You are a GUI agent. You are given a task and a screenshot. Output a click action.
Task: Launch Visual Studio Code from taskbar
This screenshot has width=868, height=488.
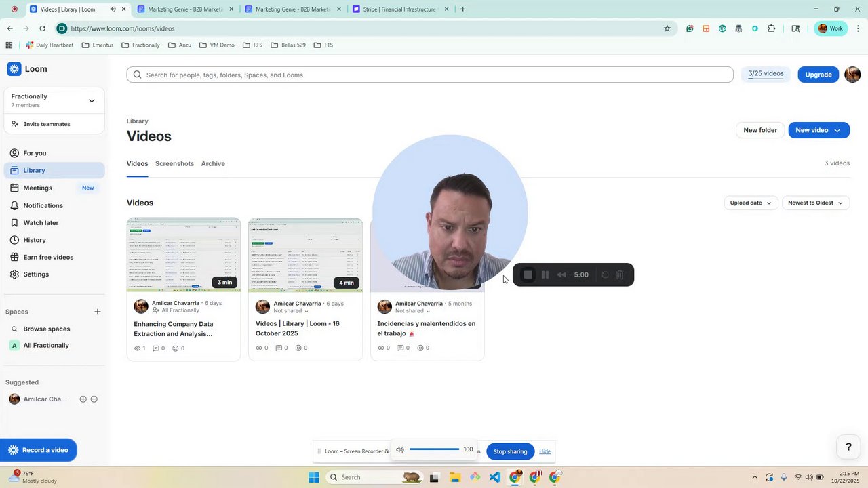495,477
